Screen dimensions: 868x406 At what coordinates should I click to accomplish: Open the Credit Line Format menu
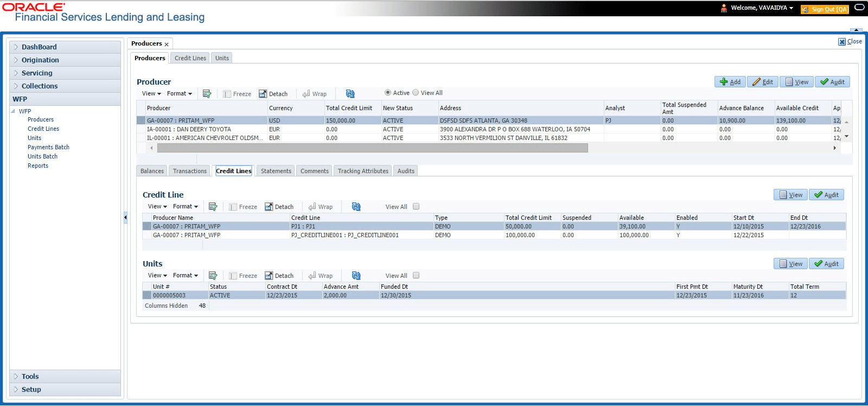(186, 206)
